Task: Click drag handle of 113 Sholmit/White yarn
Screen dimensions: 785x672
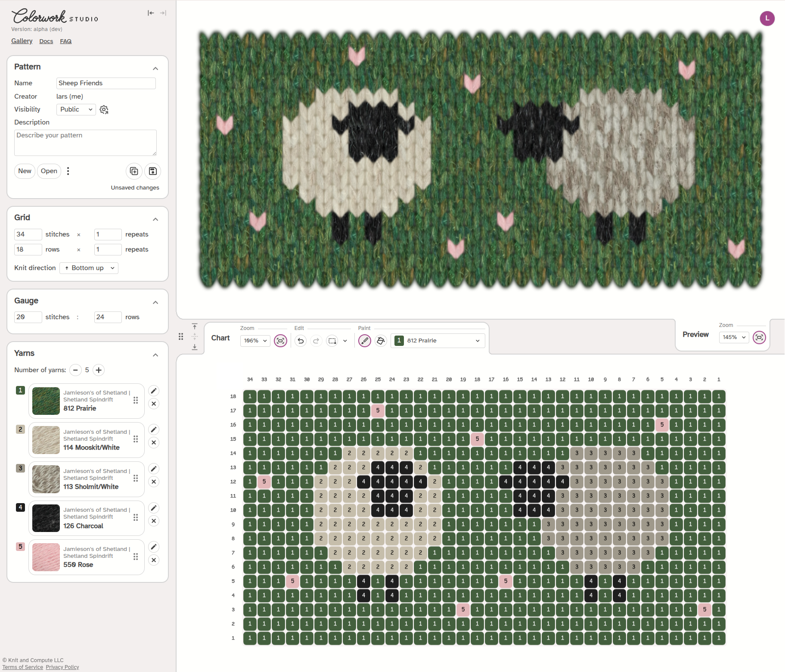Action: [x=136, y=478]
